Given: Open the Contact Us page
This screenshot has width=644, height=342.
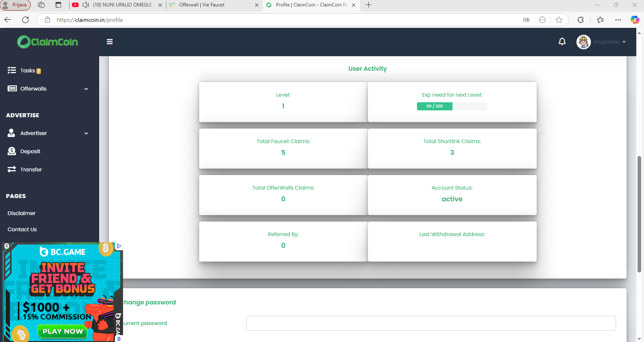Looking at the screenshot, I should 22,229.
